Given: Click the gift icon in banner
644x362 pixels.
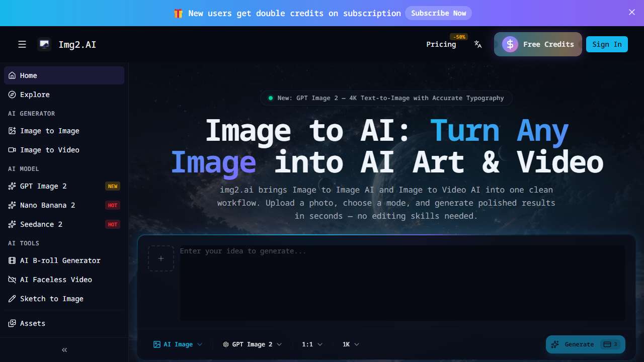Looking at the screenshot, I should click(x=178, y=13).
